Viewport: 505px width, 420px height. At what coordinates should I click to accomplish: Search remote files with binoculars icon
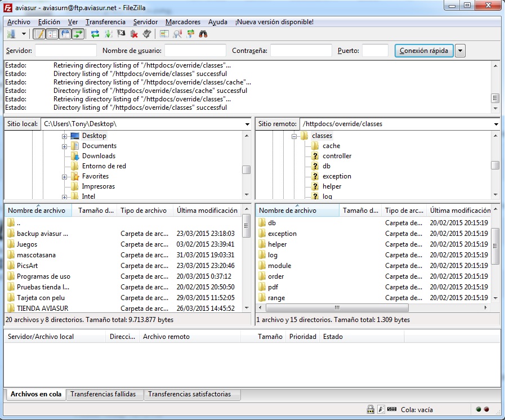[203, 34]
